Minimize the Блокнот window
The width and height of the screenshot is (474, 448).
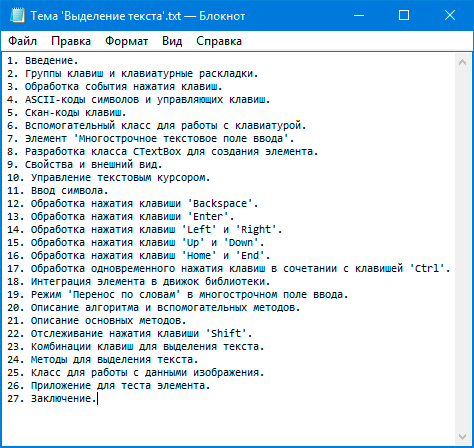tap(359, 15)
